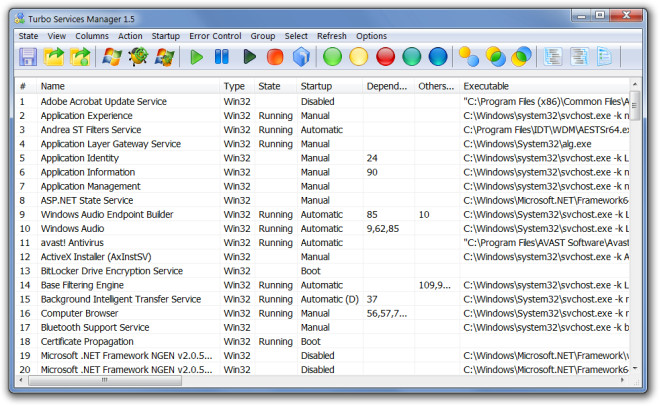
Task: Select the Computer Browser service
Action: pyautogui.click(x=322, y=313)
